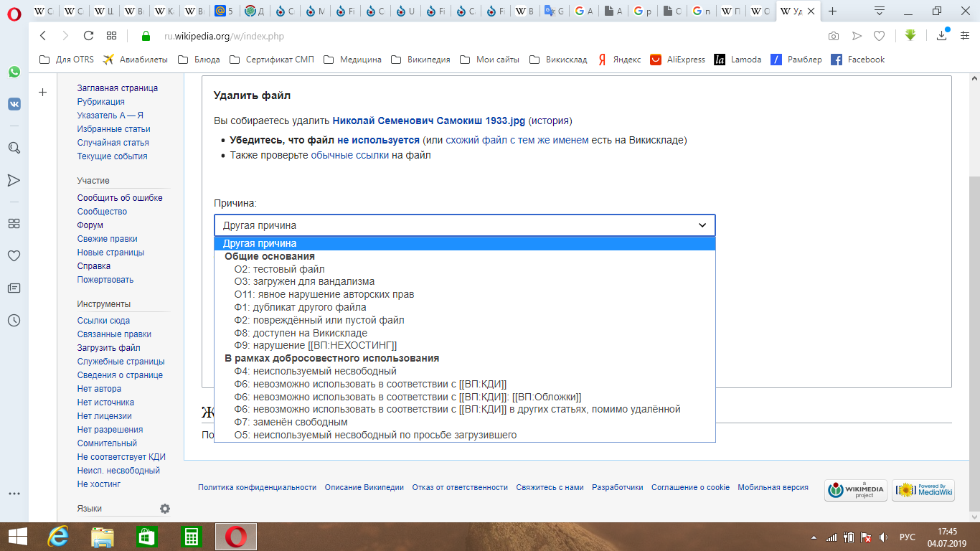
Task: Open Windows Start menu
Action: pyautogui.click(x=17, y=537)
